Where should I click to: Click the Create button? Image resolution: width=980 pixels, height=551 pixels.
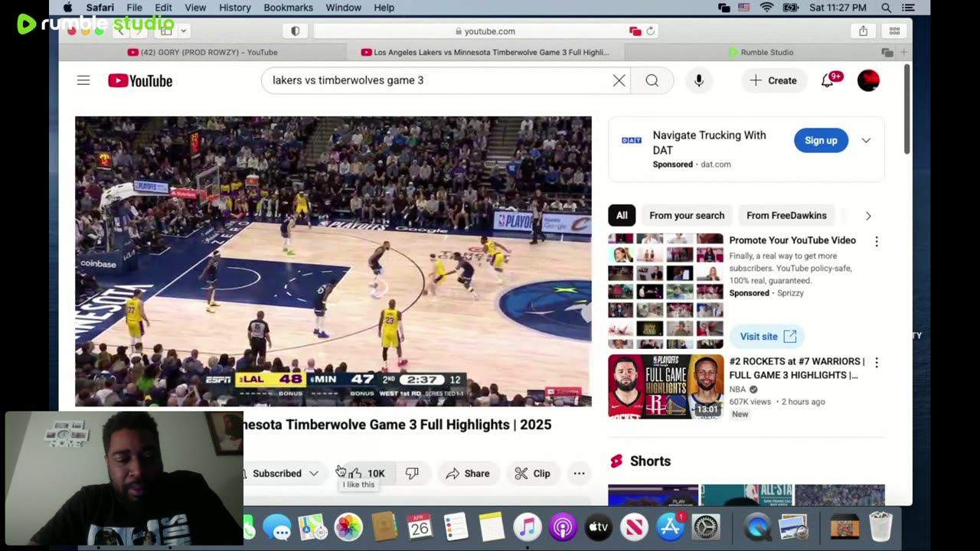click(x=773, y=80)
